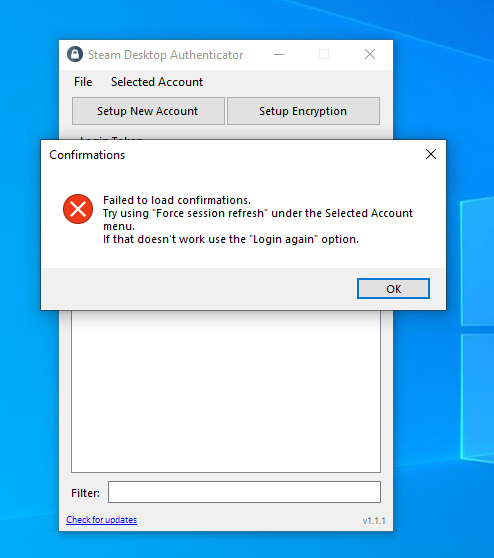The height and width of the screenshot is (558, 494).
Task: Click the Filter label text
Action: click(85, 493)
